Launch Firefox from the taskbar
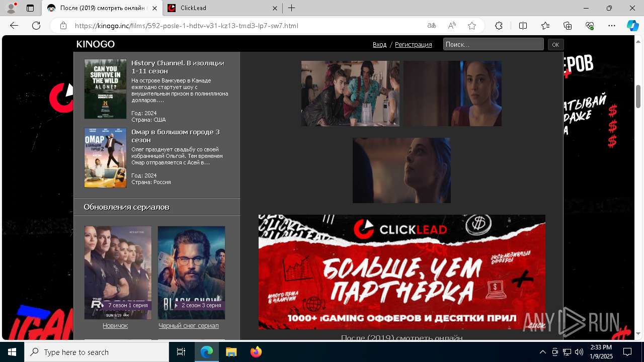This screenshot has width=644, height=362. coord(256,352)
